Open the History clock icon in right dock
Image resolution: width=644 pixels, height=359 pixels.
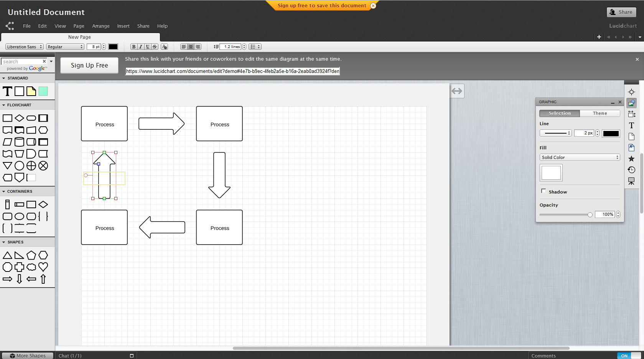[631, 170]
